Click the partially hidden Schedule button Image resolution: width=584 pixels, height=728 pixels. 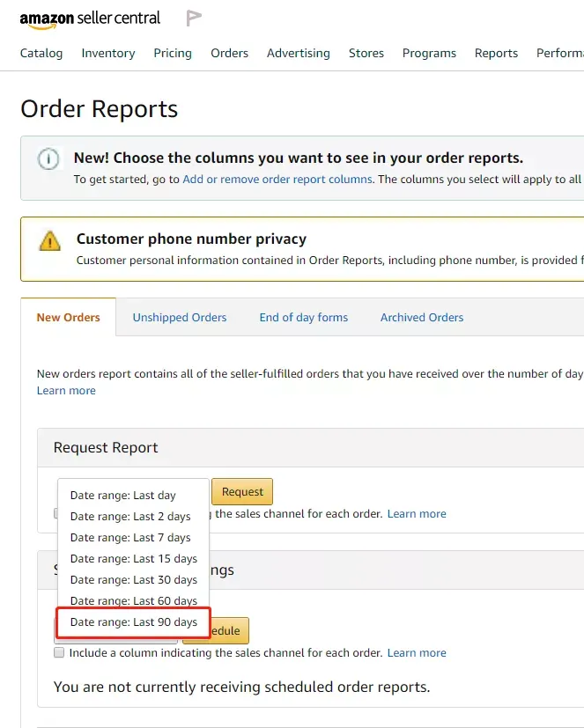point(230,630)
